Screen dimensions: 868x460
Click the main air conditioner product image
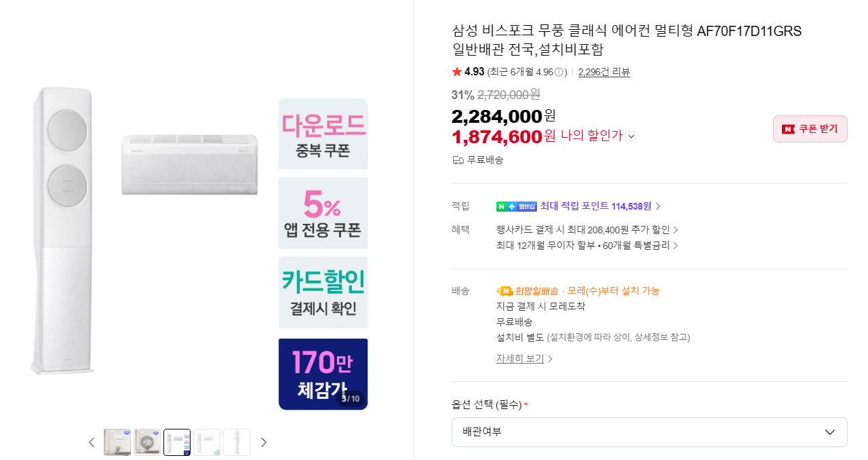pyautogui.click(x=201, y=231)
